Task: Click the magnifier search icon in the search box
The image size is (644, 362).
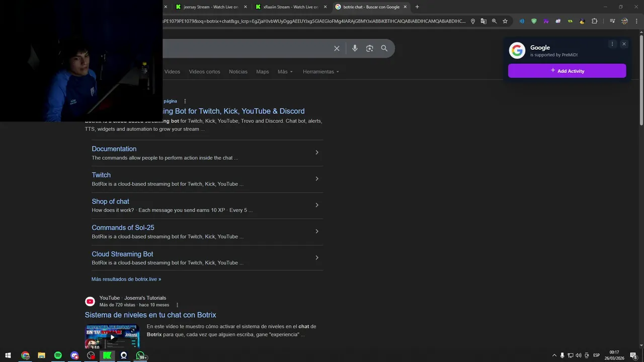Action: [x=384, y=48]
